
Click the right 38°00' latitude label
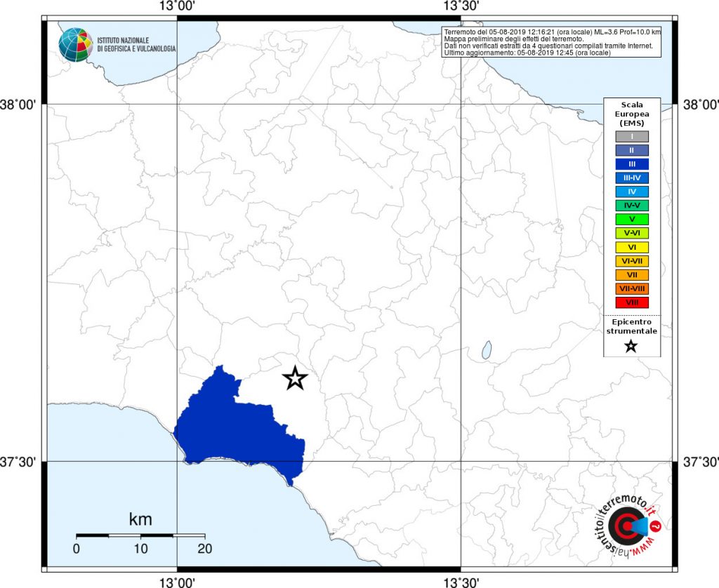coord(701,105)
